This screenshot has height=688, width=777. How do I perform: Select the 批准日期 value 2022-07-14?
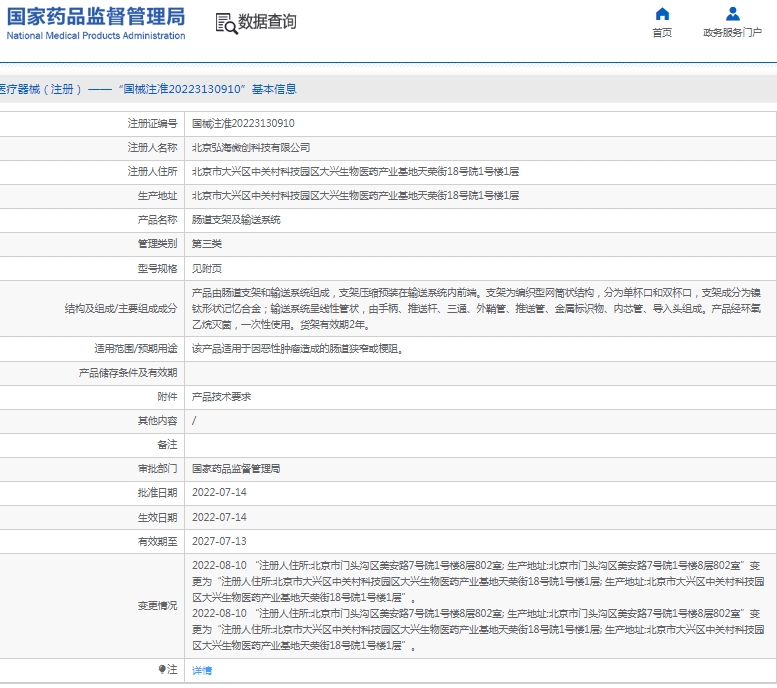click(x=219, y=493)
